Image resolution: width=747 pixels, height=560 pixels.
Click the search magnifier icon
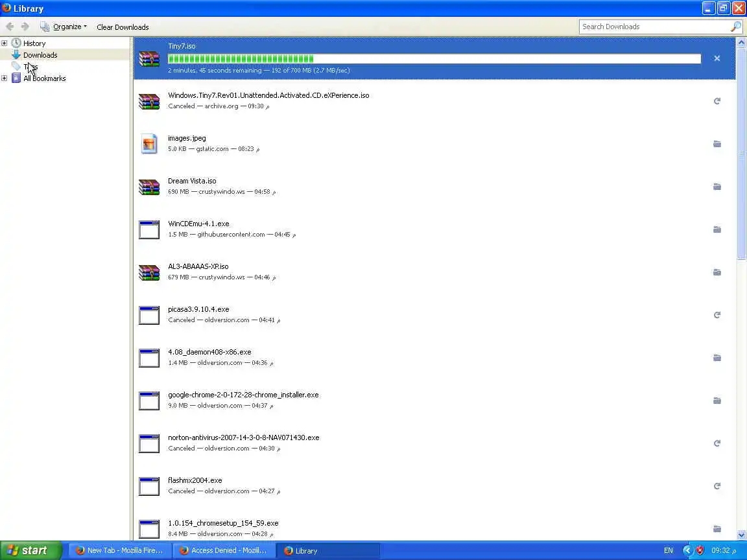pos(735,27)
